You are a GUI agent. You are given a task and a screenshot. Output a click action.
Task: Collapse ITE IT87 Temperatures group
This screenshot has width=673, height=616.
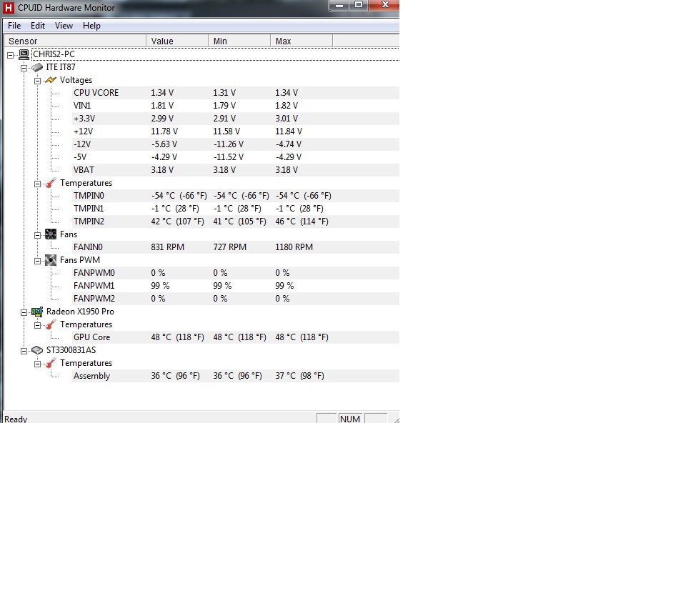[37, 184]
